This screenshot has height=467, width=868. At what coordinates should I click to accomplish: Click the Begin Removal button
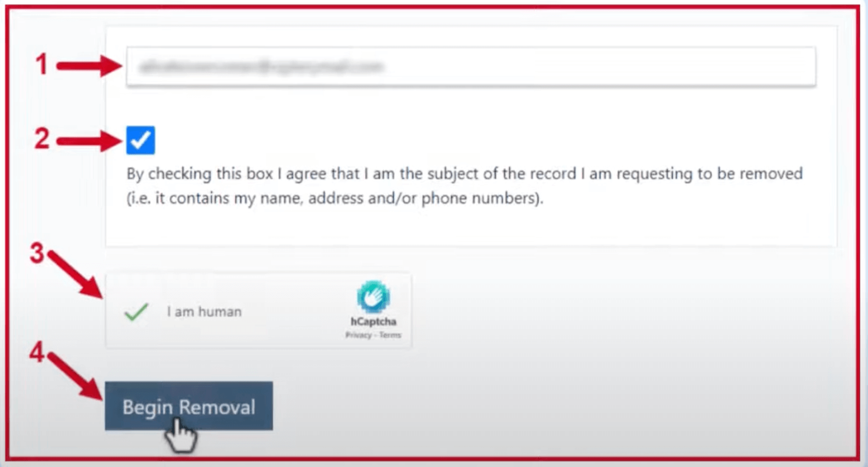pyautogui.click(x=189, y=406)
